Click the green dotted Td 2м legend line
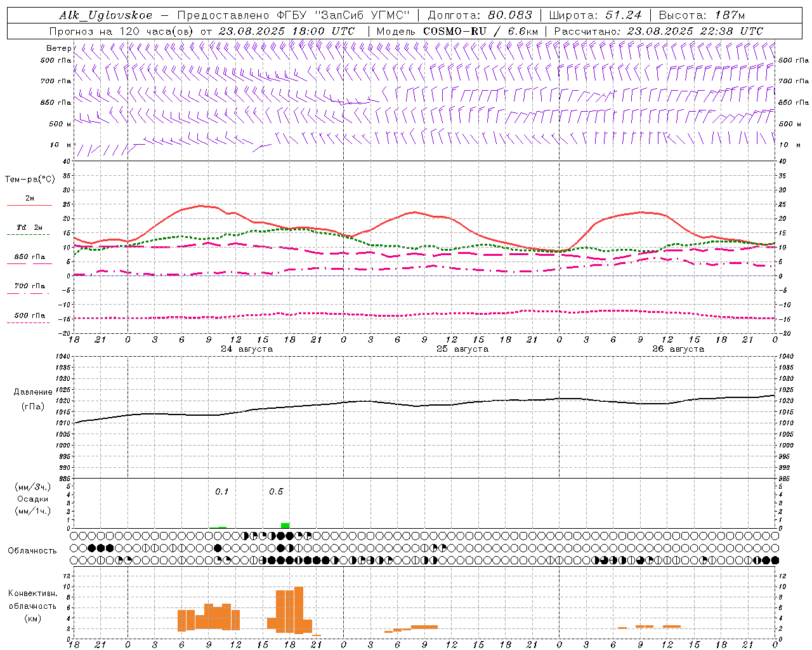Screen dimensions: 812x650 click(29, 234)
